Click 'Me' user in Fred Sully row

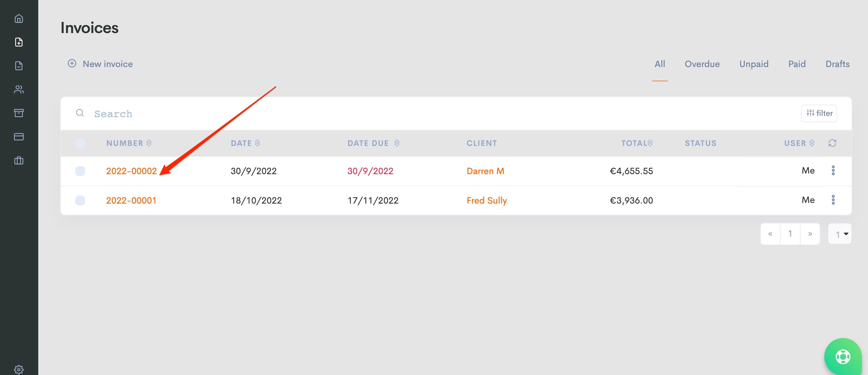(x=808, y=200)
